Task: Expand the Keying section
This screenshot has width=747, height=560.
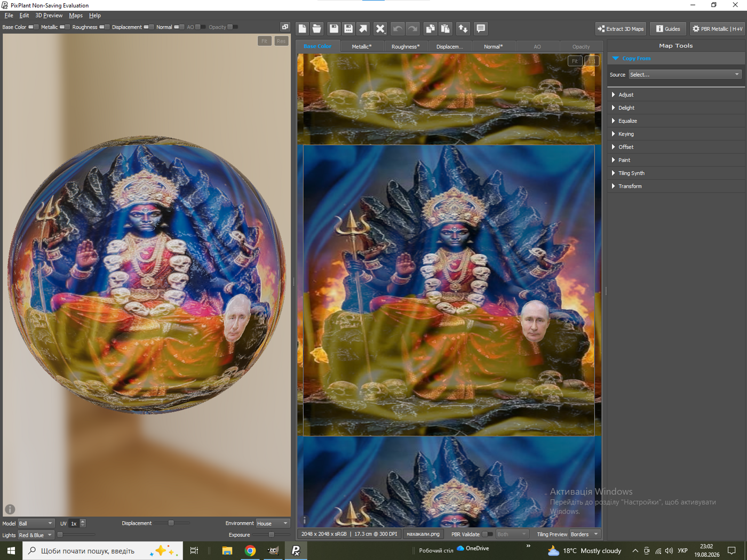Action: [676, 134]
